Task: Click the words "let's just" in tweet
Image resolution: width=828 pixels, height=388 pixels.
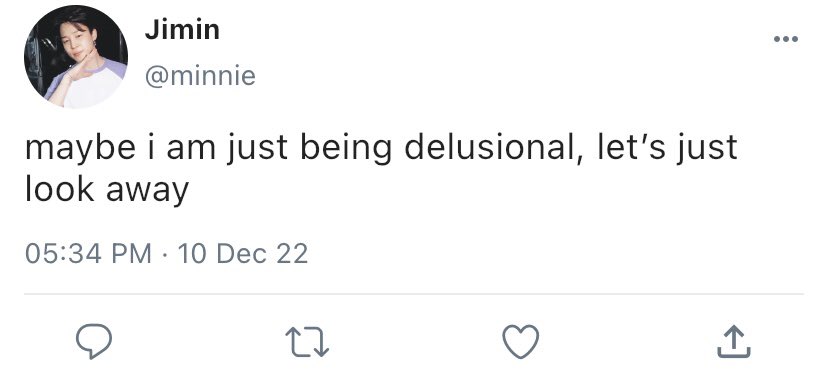Action: tap(667, 148)
